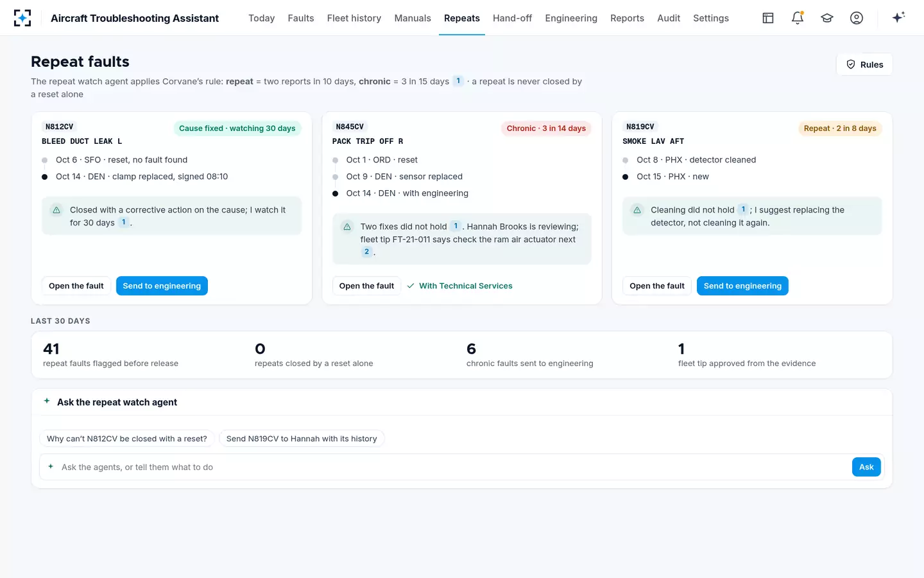Click citation 1 after 'Two fixes did not hold'
Image resolution: width=924 pixels, height=578 pixels.
[x=456, y=226]
